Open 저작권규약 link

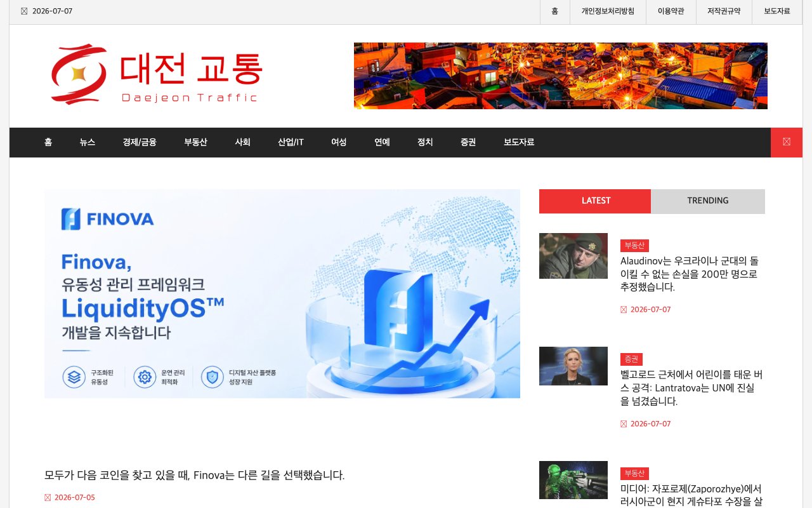point(724,11)
